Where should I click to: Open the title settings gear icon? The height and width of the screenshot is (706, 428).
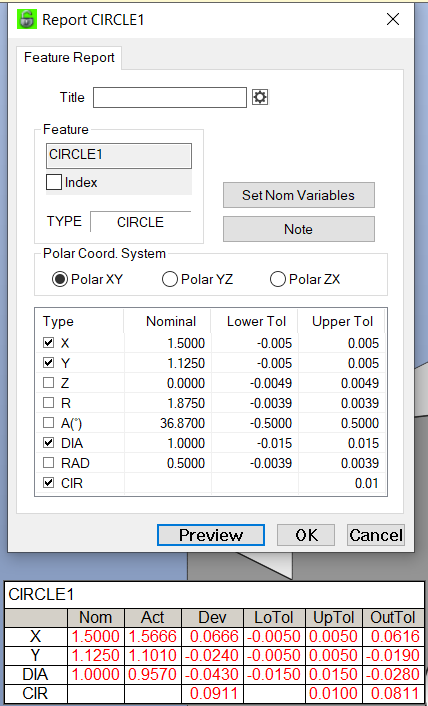260,97
